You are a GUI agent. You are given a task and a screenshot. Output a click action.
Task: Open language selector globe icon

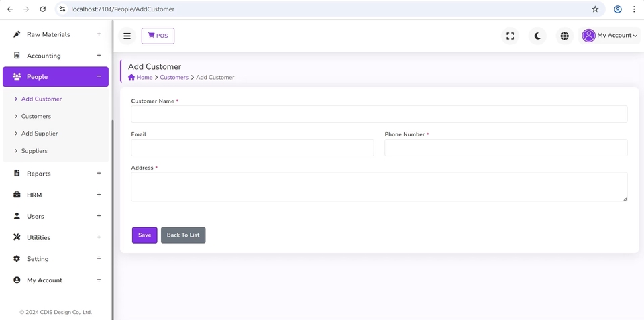564,36
